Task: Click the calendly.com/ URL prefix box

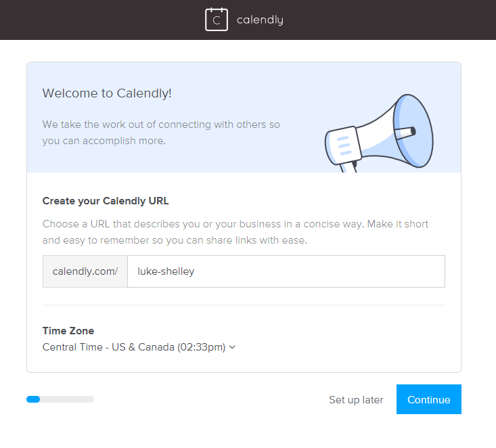Action: coord(85,271)
